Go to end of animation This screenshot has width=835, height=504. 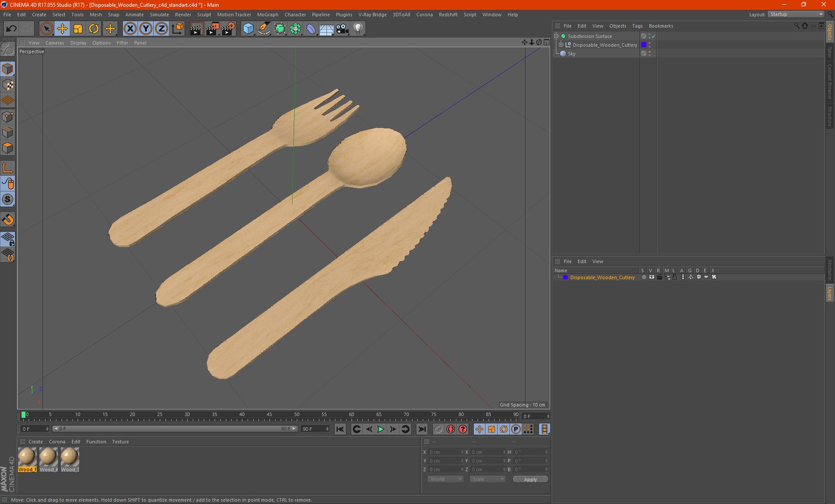click(x=422, y=429)
